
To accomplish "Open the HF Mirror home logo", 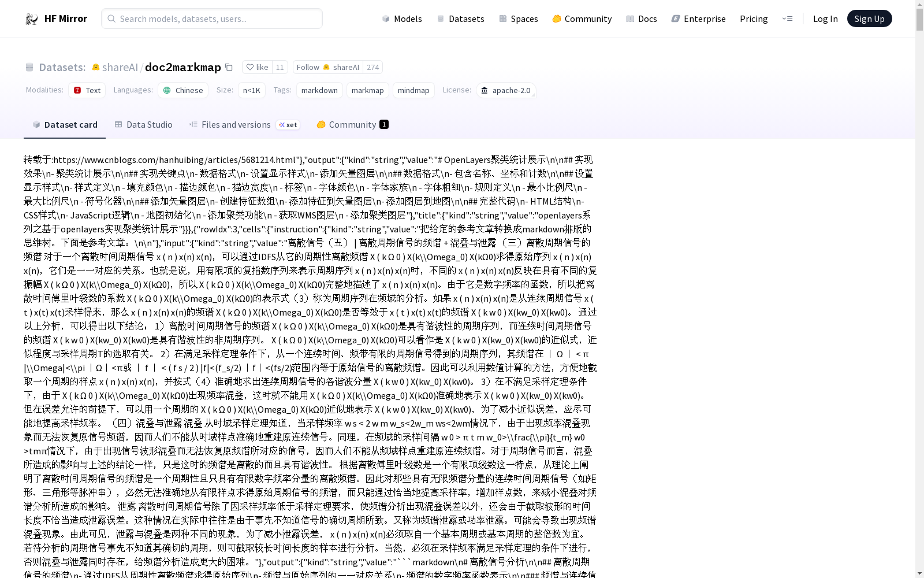I will (56, 18).
